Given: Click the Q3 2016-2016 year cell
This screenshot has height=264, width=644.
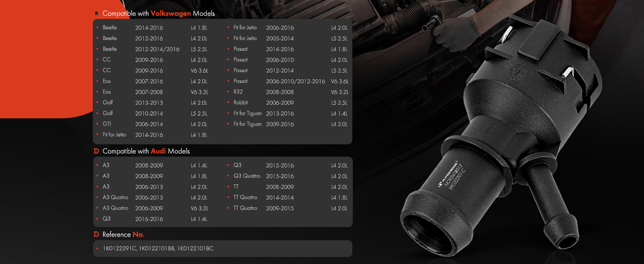Looking at the screenshot, I should pos(149,219).
